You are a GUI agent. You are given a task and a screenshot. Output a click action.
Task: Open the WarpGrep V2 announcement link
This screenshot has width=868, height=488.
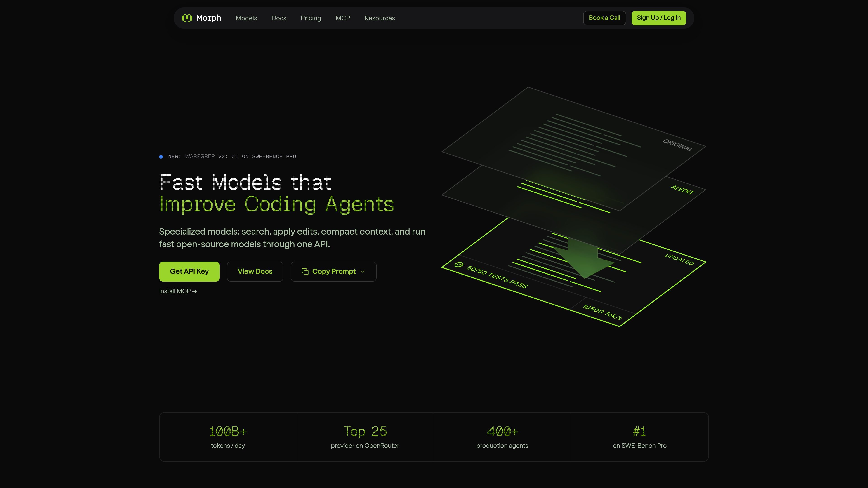tap(232, 157)
